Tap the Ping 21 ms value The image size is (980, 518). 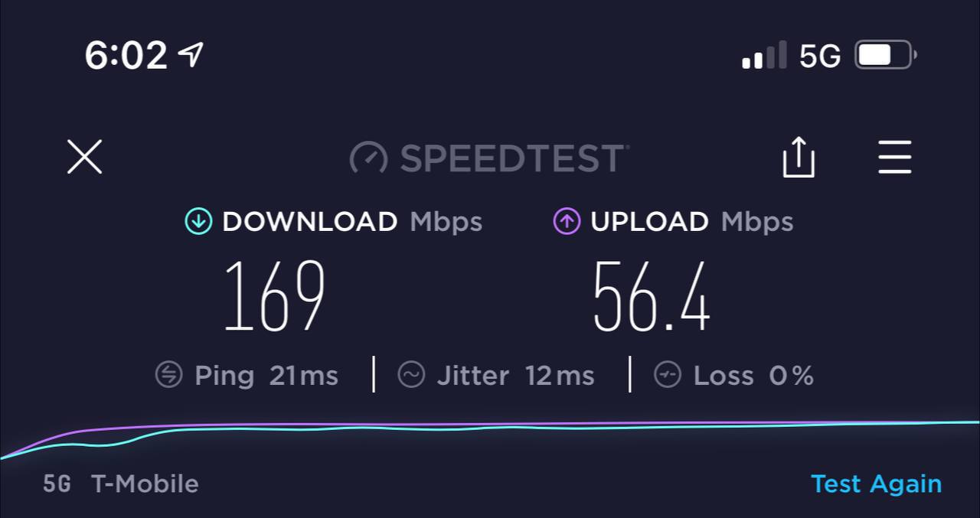(x=304, y=376)
